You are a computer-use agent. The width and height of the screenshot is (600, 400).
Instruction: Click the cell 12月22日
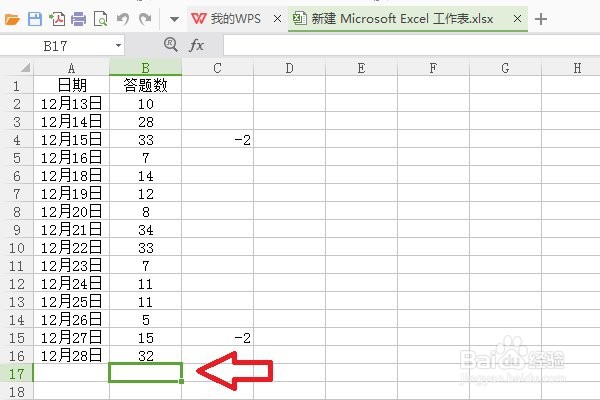click(72, 247)
